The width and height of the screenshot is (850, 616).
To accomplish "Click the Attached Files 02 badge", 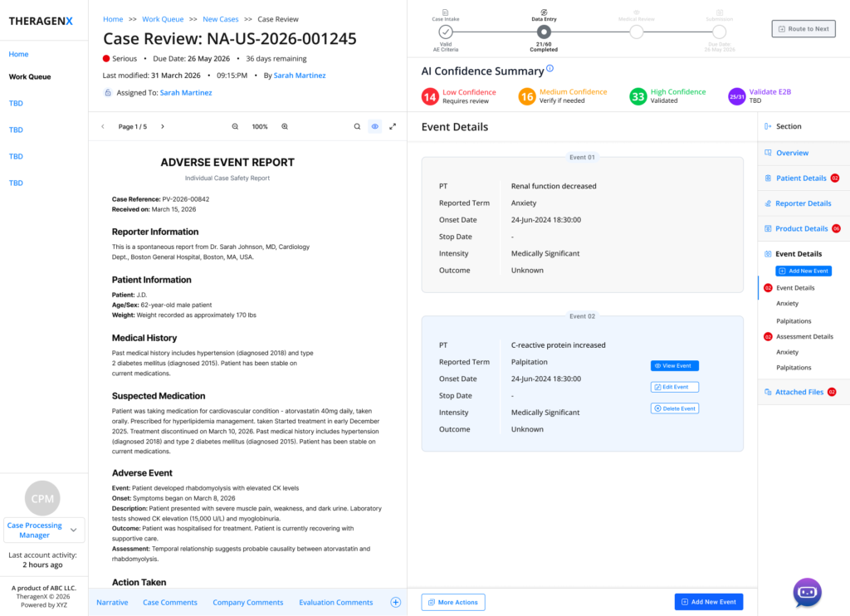I will (832, 392).
